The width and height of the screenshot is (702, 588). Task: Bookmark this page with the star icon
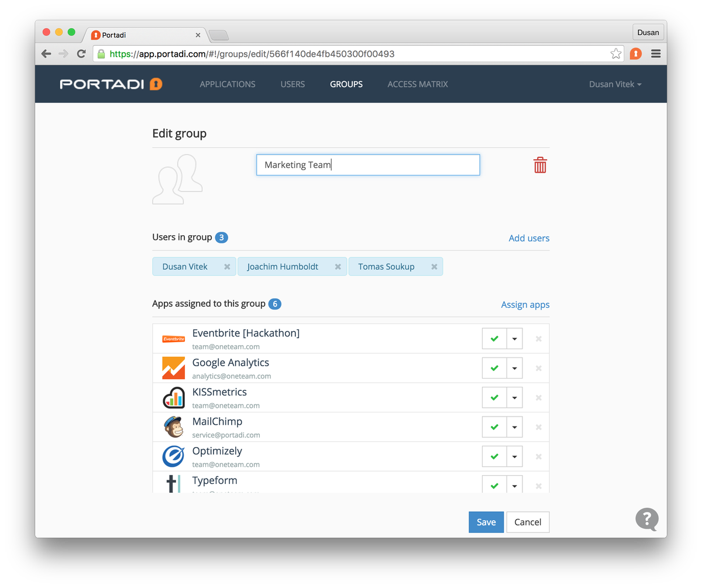point(616,54)
